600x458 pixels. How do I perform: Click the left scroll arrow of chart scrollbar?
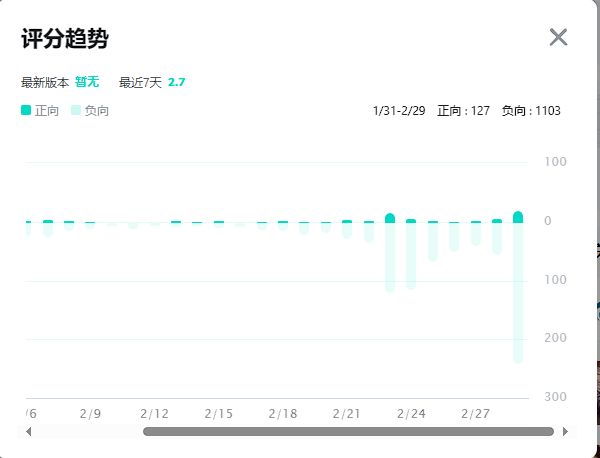coord(28,432)
